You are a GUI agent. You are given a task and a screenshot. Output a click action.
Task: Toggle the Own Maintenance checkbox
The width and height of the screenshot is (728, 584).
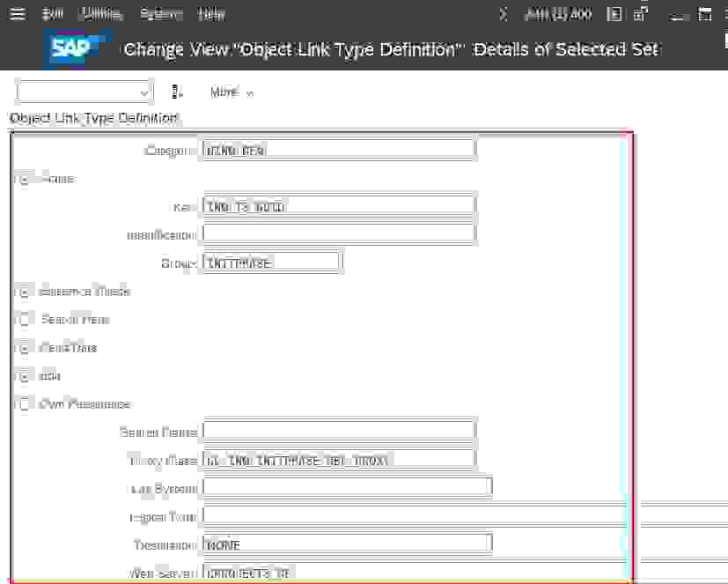tap(24, 403)
